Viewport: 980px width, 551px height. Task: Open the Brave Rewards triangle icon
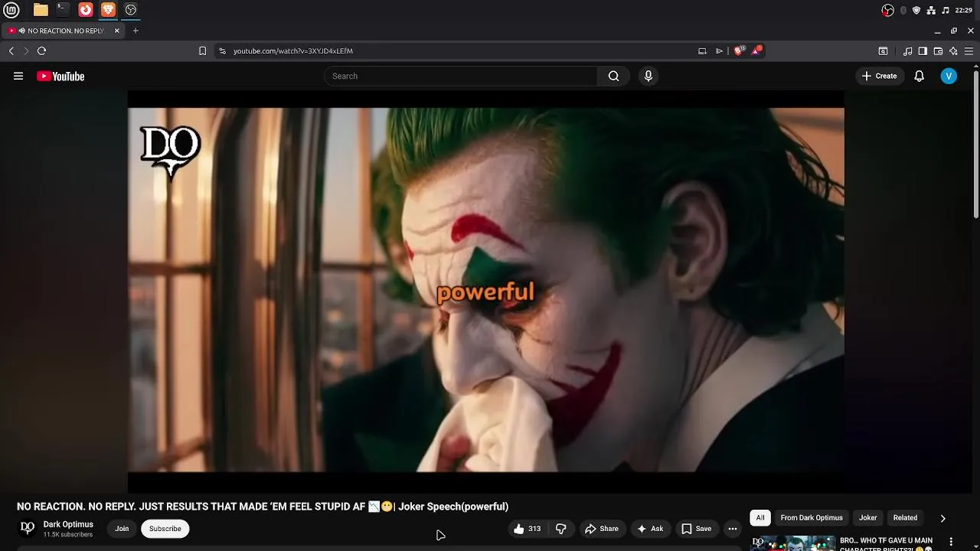click(756, 51)
